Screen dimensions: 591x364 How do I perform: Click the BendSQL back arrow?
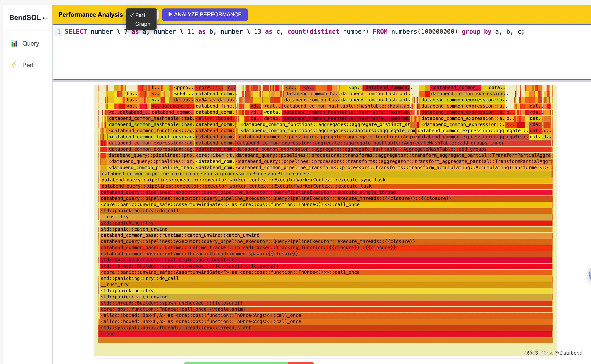(x=45, y=18)
